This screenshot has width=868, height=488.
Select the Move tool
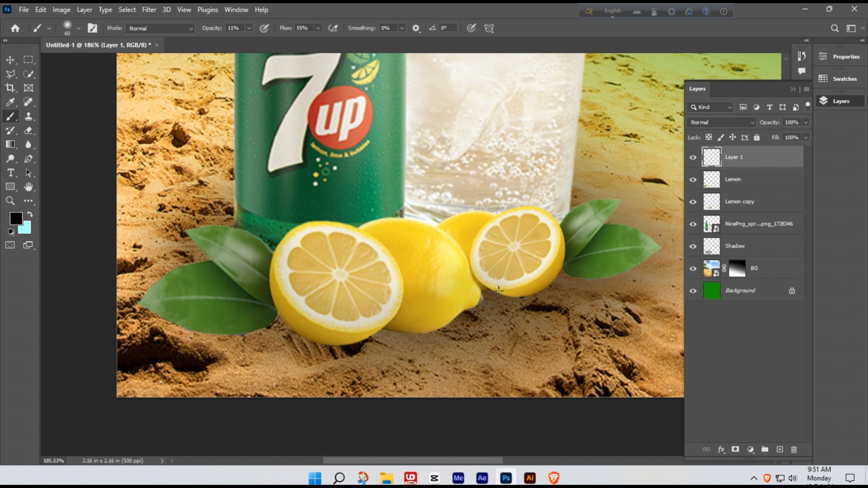tap(10, 60)
